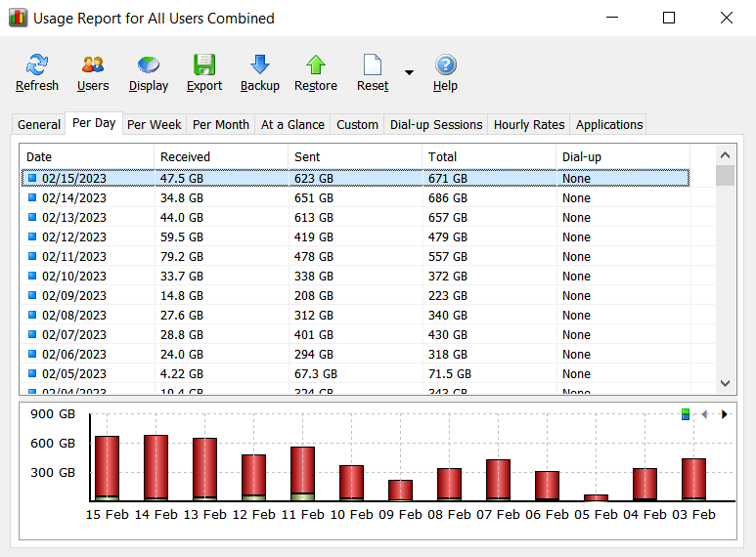
Task: Toggle the green-blue chart legend icon
Action: click(687, 414)
